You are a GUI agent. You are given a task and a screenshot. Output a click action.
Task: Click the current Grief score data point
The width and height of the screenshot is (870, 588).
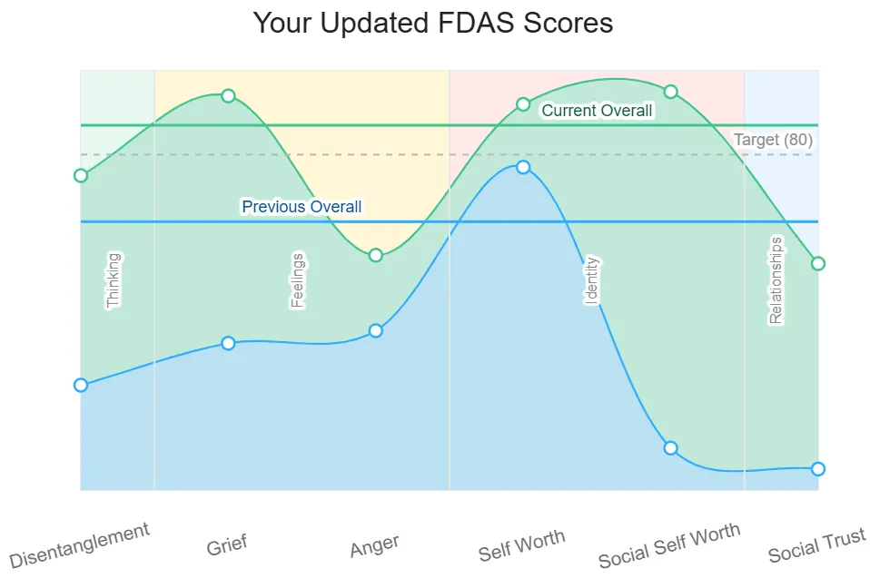tap(228, 96)
